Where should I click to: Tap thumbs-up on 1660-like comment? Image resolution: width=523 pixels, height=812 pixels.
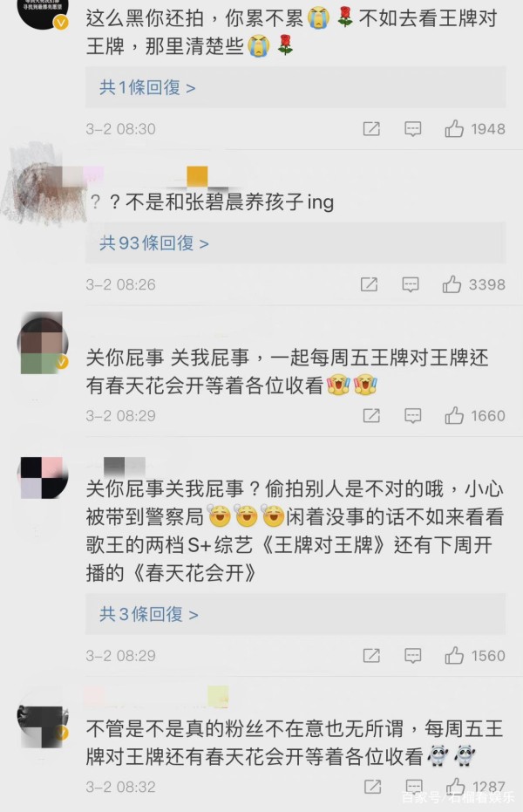[453, 415]
